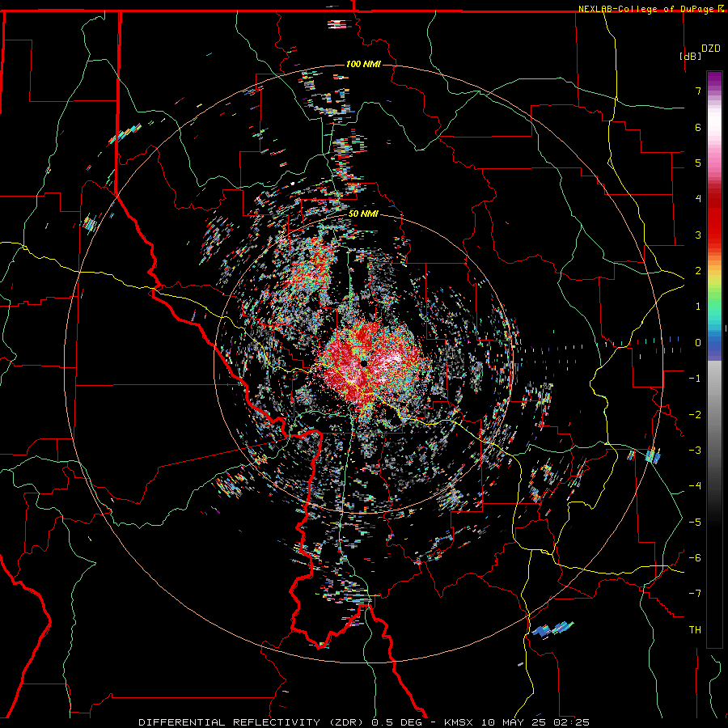Click the TH label on the color scale
This screenshot has width=728, height=728.
(x=695, y=630)
